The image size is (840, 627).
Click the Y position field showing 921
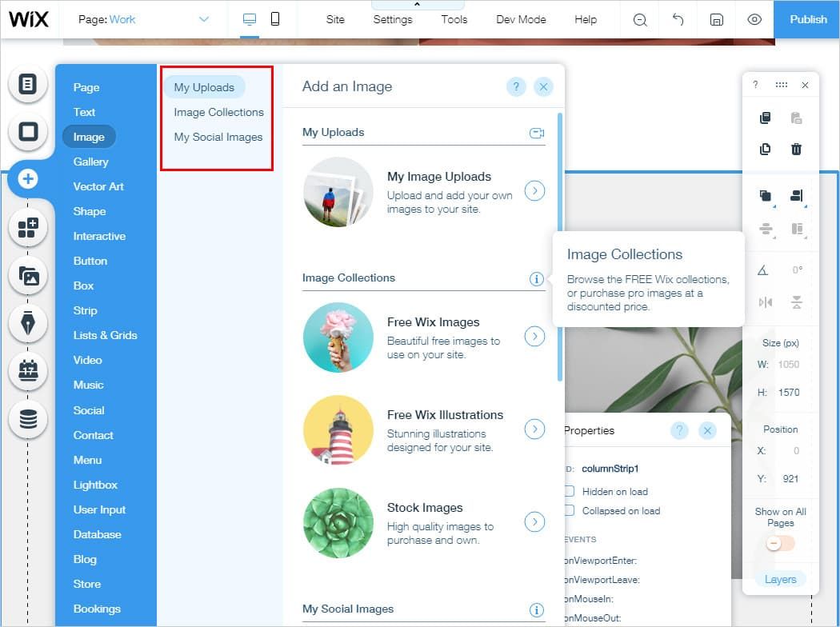pos(790,479)
